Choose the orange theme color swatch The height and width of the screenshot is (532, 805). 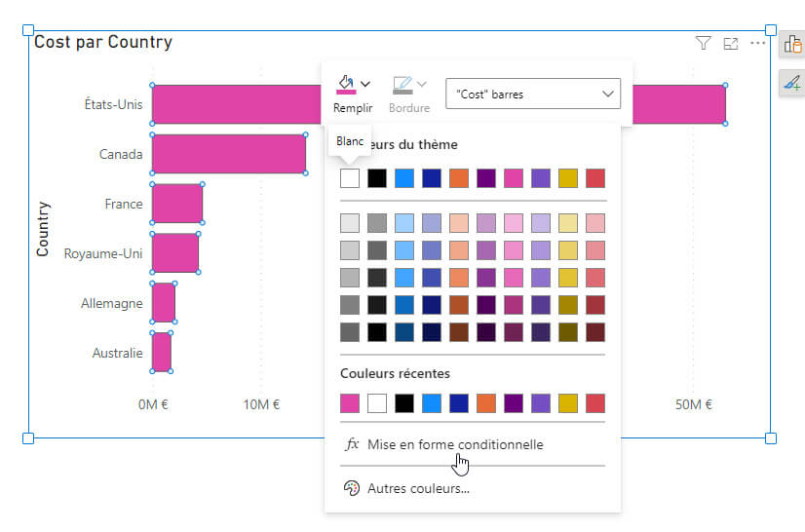pyautogui.click(x=459, y=178)
